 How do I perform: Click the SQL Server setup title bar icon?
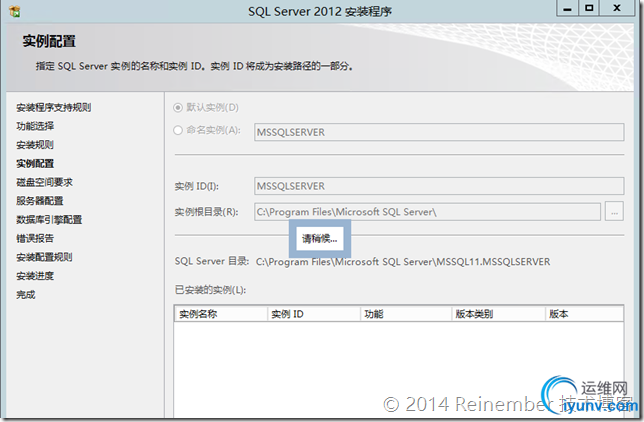[15, 11]
